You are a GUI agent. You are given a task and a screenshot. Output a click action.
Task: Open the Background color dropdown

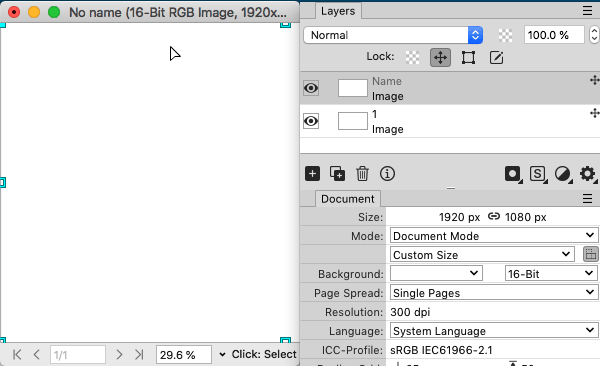pos(436,273)
